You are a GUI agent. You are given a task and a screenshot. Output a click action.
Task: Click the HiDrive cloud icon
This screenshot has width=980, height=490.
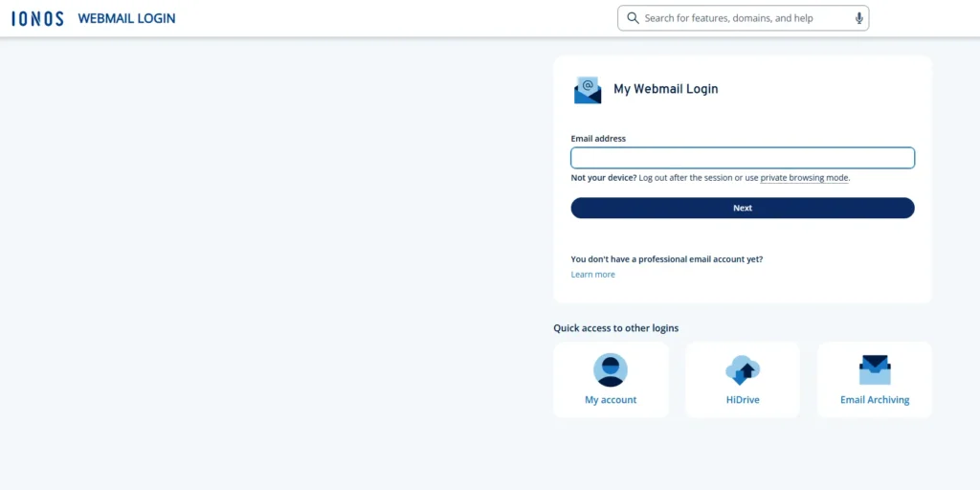click(743, 370)
